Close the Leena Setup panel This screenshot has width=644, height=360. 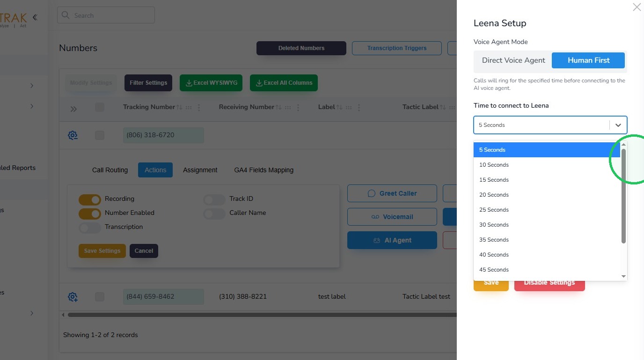point(637,7)
